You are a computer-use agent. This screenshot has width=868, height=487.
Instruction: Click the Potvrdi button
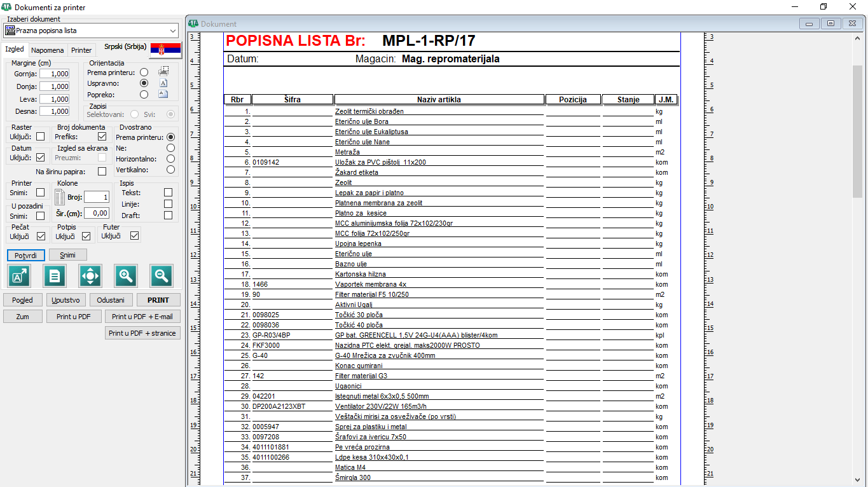(26, 255)
